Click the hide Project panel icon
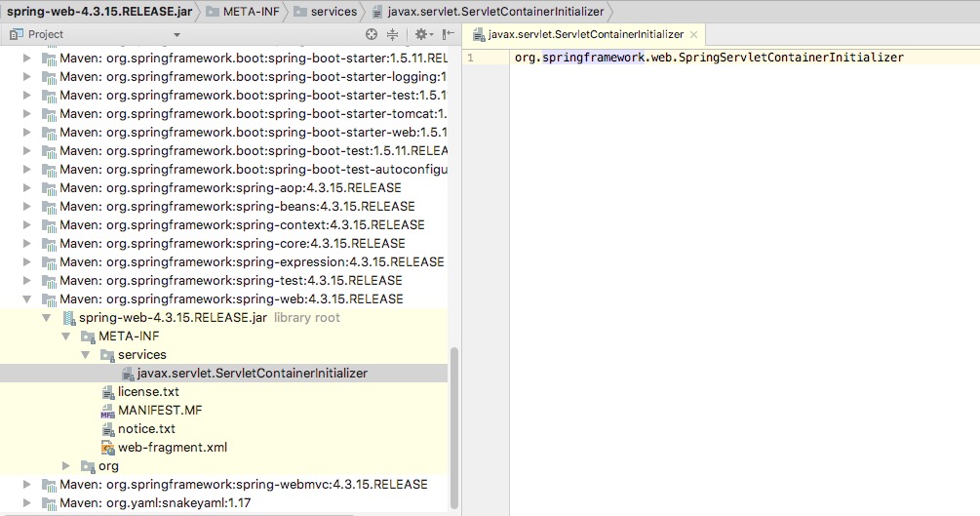 click(x=449, y=34)
